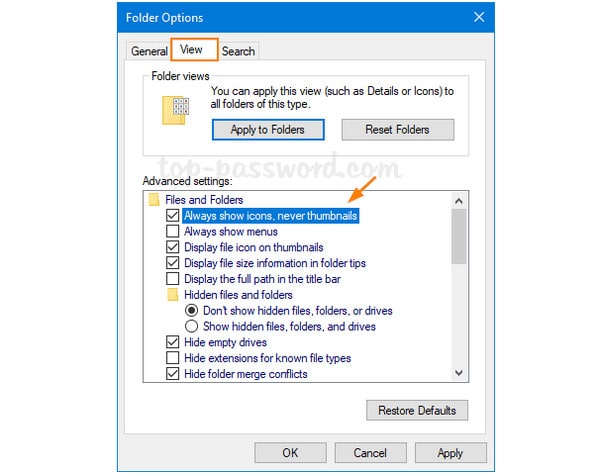This screenshot has height=473, width=600.
Task: Close the Folder Options dialog
Action: (x=479, y=17)
